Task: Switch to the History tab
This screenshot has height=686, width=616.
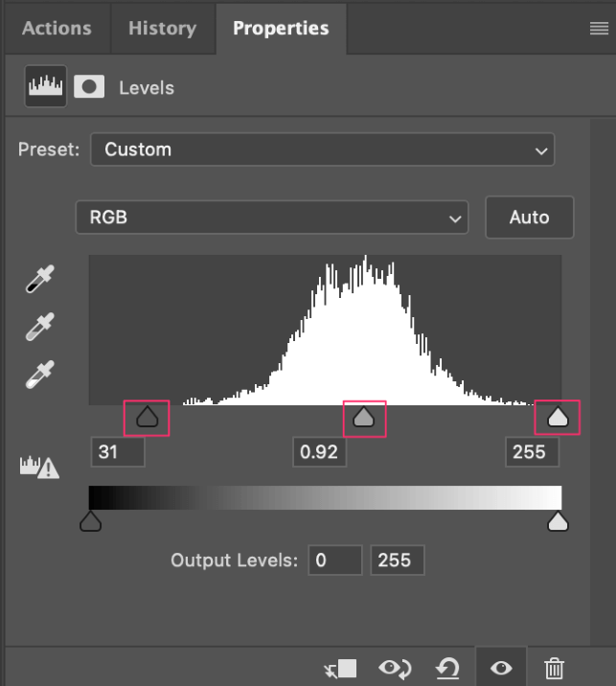Action: pyautogui.click(x=162, y=28)
